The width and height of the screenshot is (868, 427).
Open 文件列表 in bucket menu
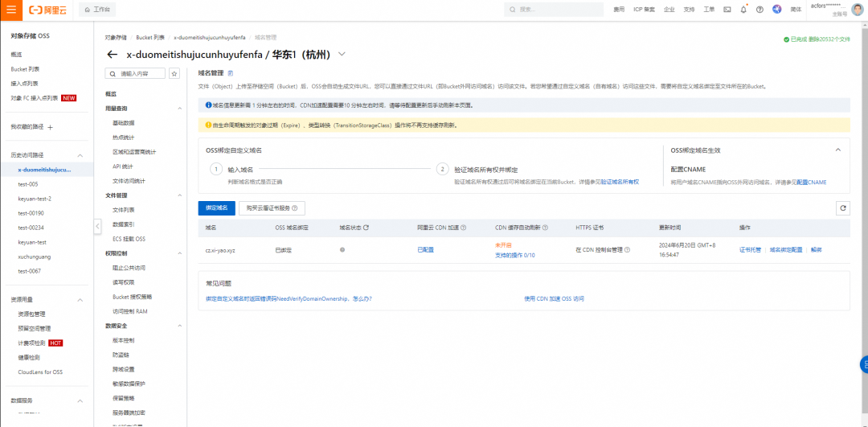123,210
